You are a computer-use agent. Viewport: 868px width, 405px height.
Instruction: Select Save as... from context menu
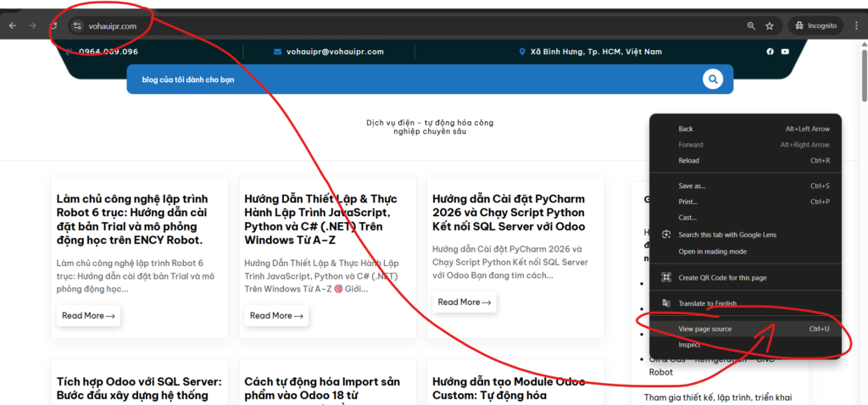(x=692, y=186)
